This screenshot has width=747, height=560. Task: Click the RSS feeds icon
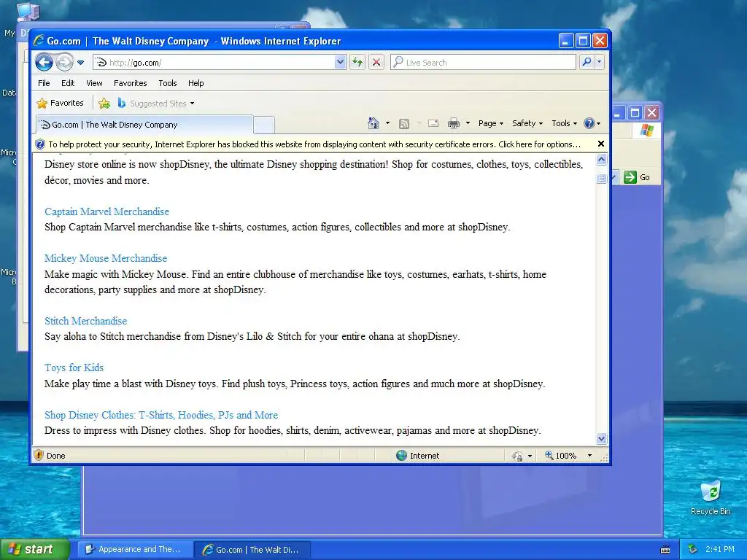coord(404,124)
